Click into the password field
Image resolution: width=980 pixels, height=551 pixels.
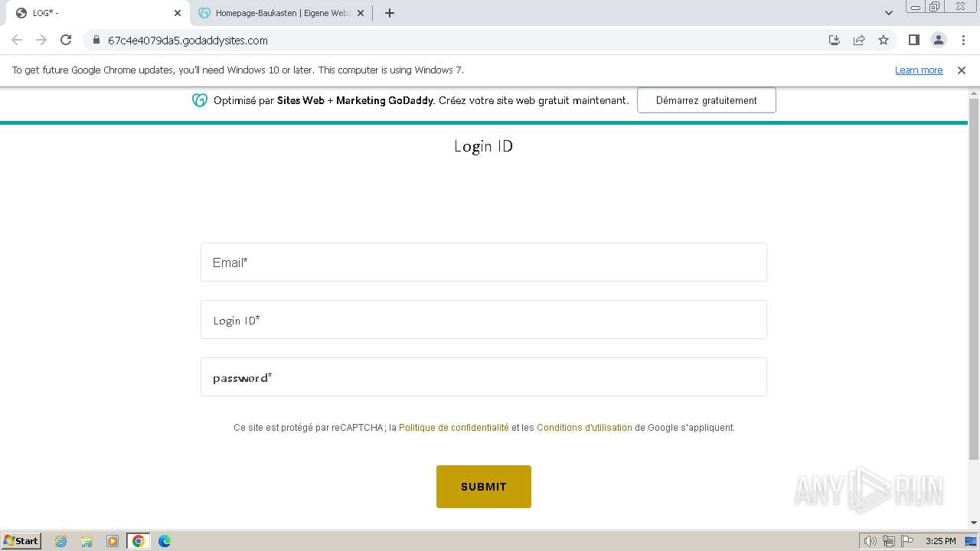click(x=484, y=377)
